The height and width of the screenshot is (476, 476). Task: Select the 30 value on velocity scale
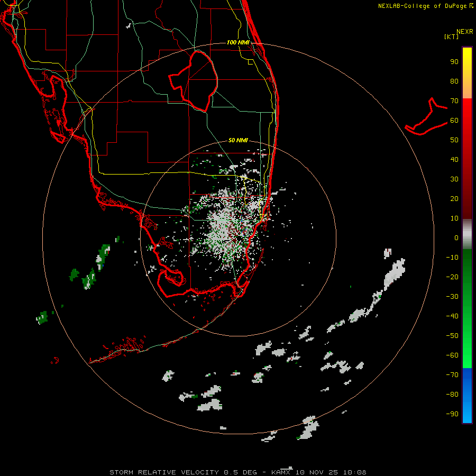[454, 179]
